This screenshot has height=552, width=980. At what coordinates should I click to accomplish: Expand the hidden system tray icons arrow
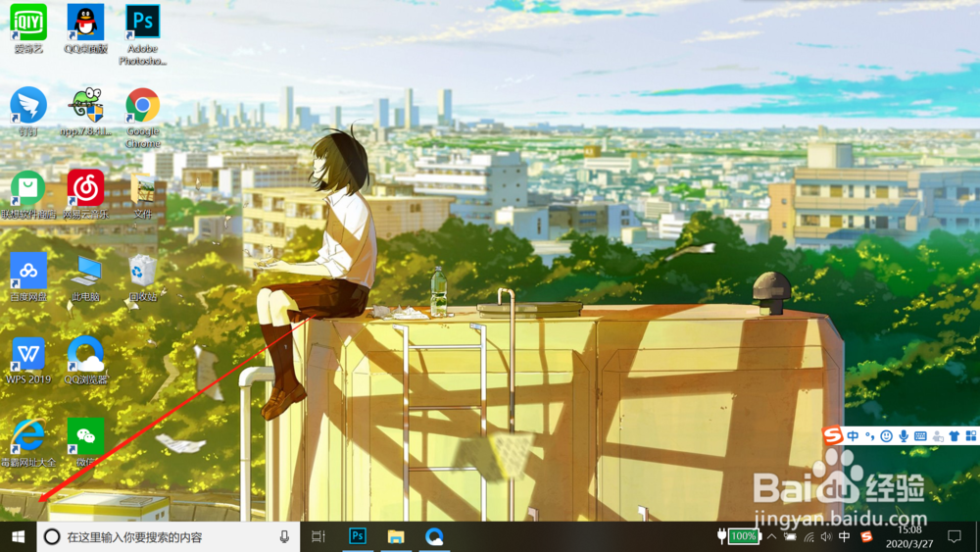[772, 536]
